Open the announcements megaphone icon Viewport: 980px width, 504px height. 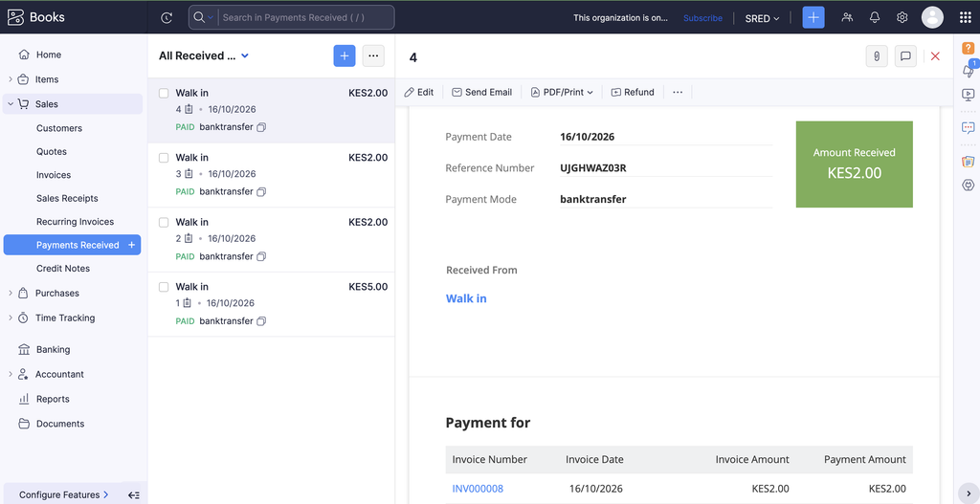[x=968, y=71]
